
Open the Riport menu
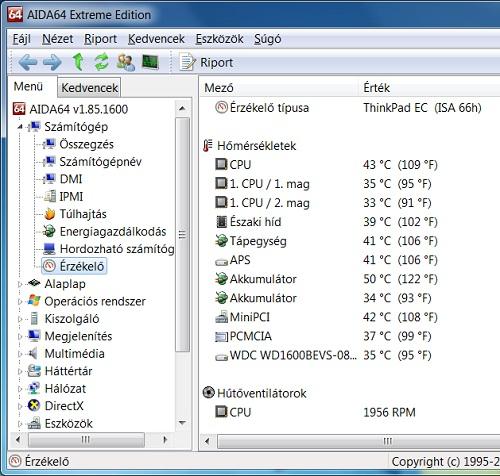coord(100,39)
